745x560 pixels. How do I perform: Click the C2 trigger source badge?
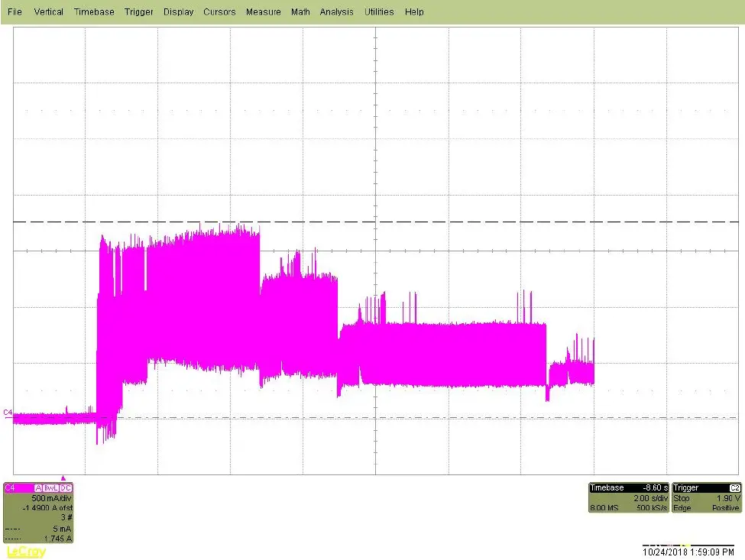pos(734,487)
